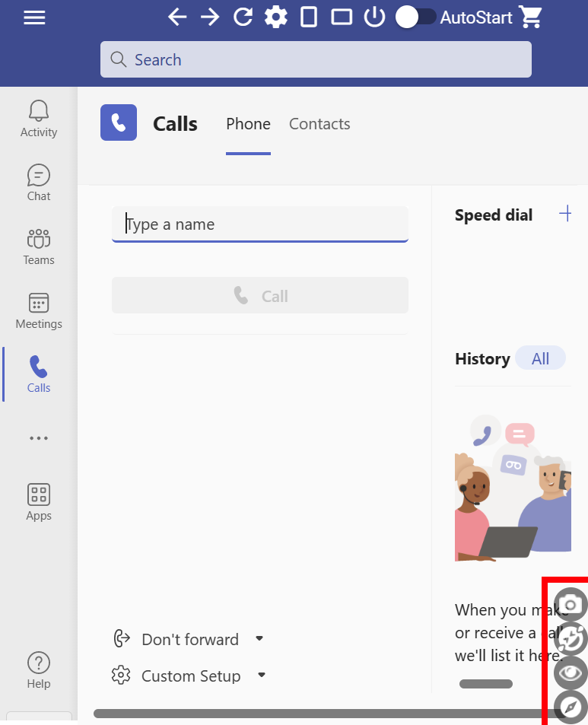Add a speed dial contact with plus
Image resolution: width=588 pixels, height=725 pixels.
(565, 214)
